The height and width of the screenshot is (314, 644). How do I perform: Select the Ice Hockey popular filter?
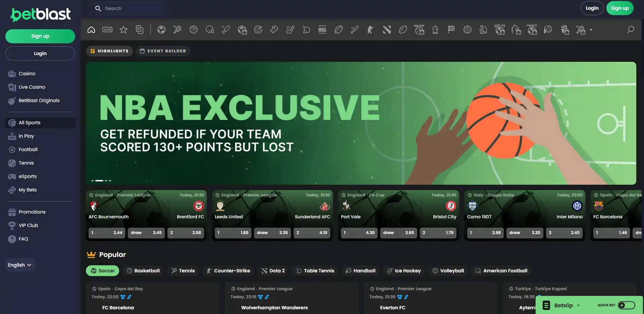pos(404,271)
